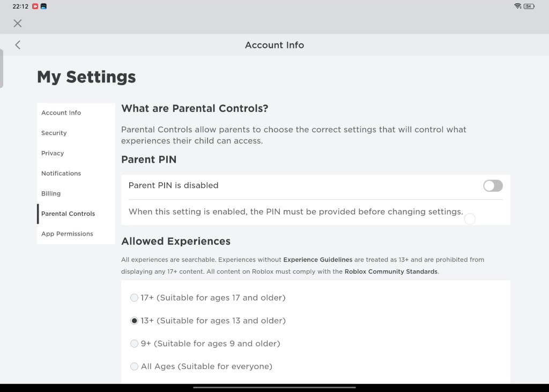Close the settings window with X icon
The width and height of the screenshot is (549, 392).
(18, 23)
